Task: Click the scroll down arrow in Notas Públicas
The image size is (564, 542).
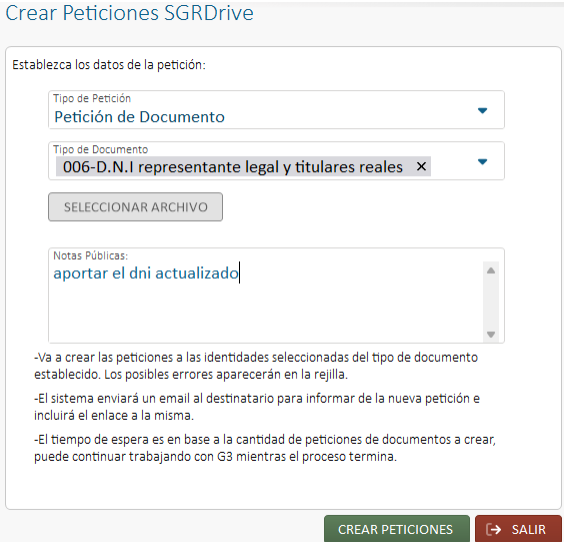Action: [x=491, y=334]
